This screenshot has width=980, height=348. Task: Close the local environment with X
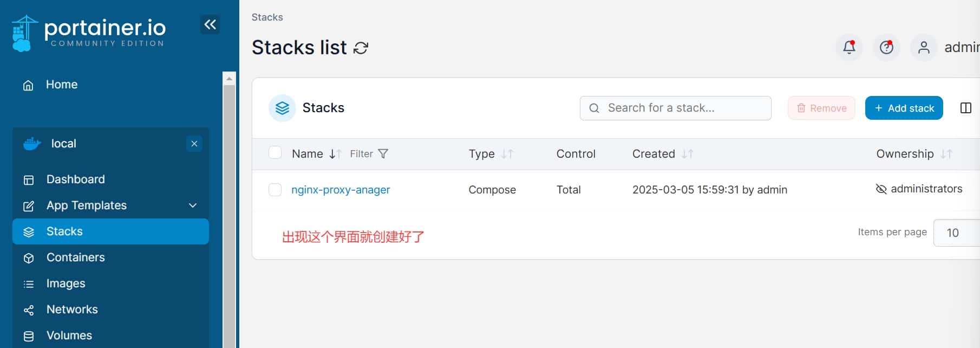194,144
